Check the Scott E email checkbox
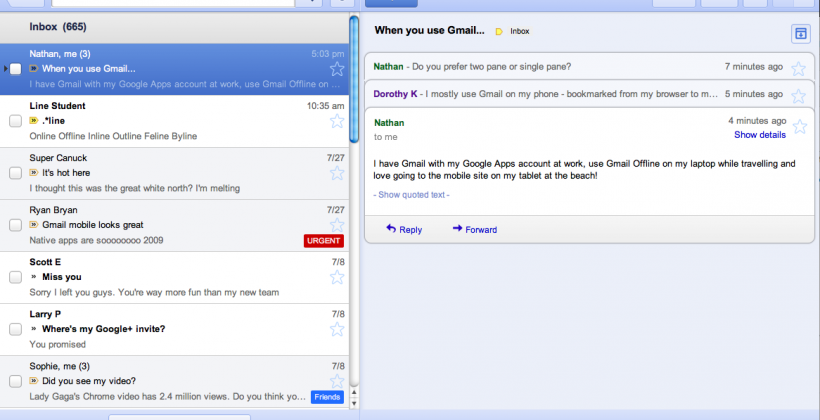 coord(16,277)
